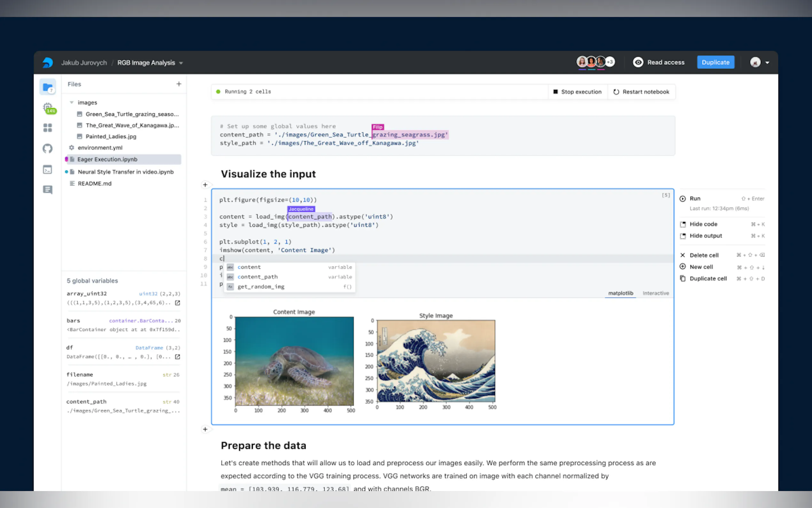Open the apps grid sidebar icon
Screen dimensions: 812x508
click(x=48, y=128)
